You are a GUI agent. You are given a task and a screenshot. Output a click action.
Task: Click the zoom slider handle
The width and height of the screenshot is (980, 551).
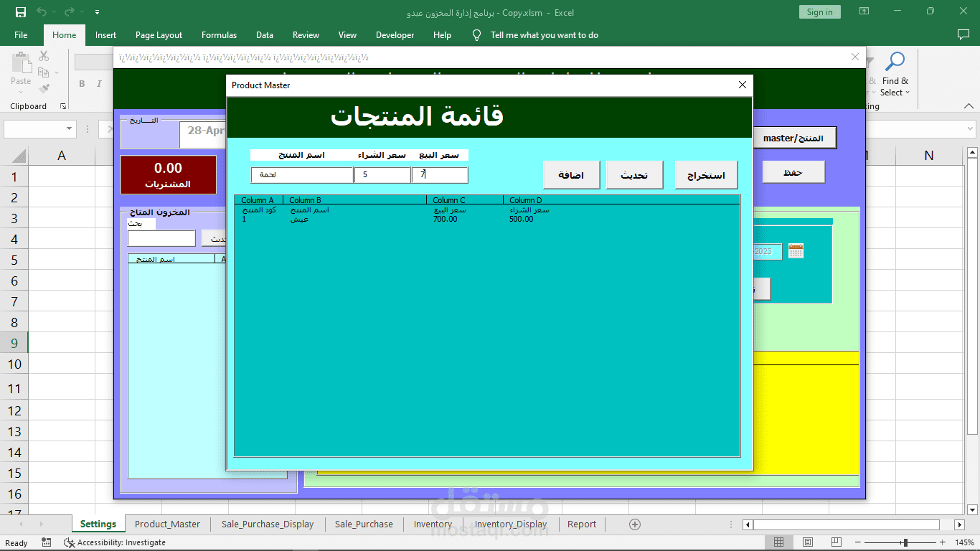click(905, 542)
